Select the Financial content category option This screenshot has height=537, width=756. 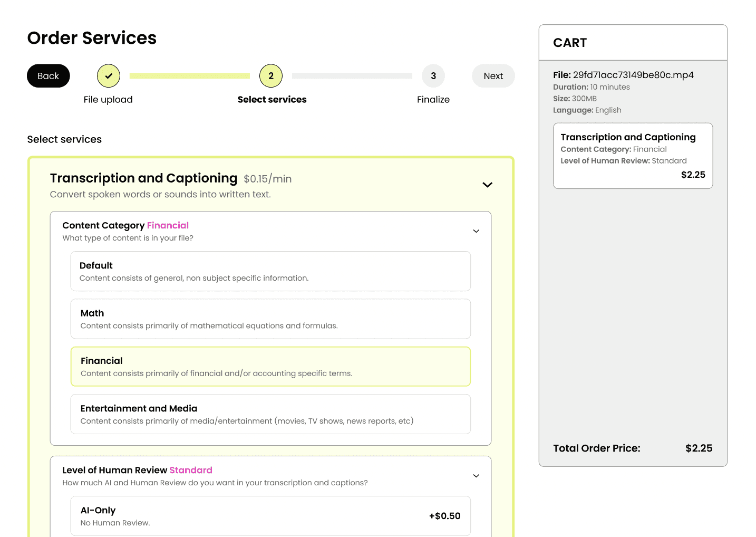pyautogui.click(x=270, y=367)
